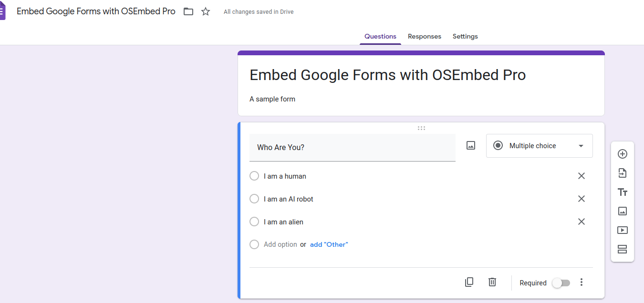Add image to the question
The width and height of the screenshot is (644, 303).
coord(471,146)
